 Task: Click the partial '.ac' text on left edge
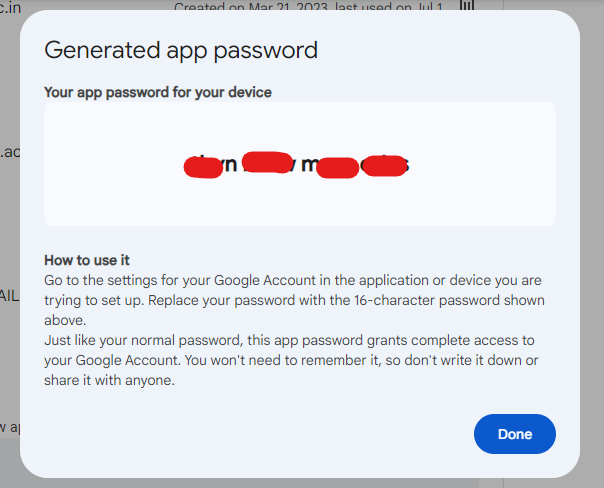(x=10, y=153)
